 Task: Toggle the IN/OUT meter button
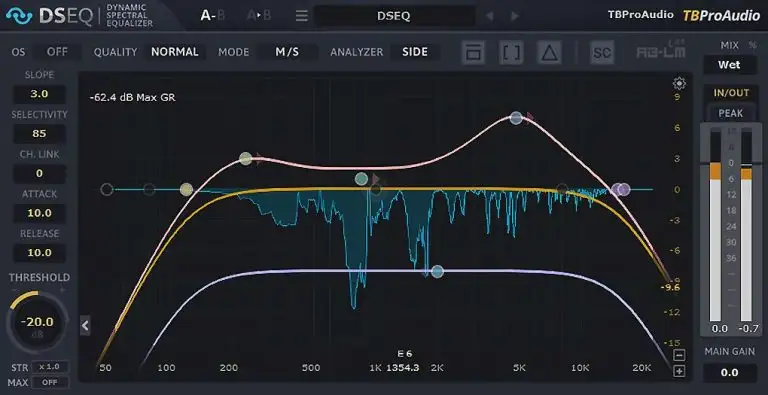(731, 93)
